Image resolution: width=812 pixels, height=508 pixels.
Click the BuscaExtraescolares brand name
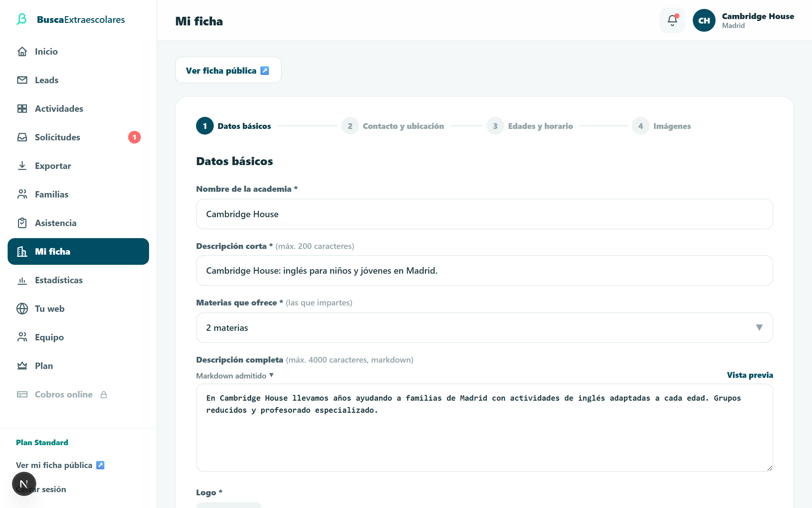(81, 19)
